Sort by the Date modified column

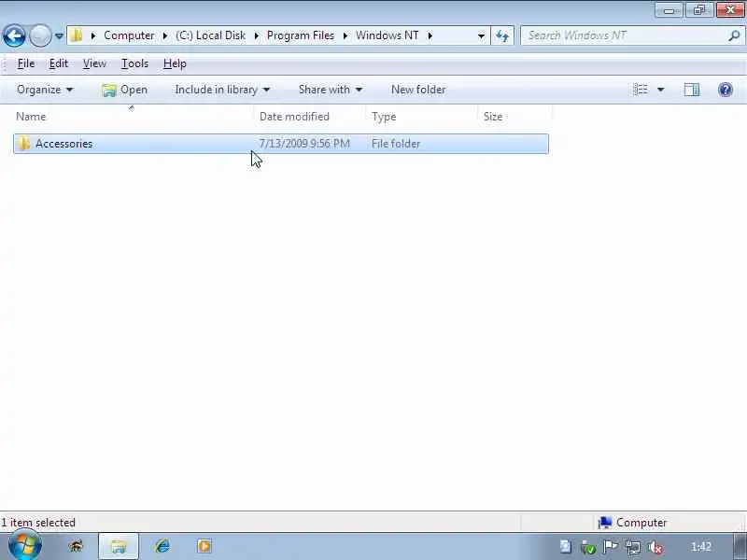310,117
